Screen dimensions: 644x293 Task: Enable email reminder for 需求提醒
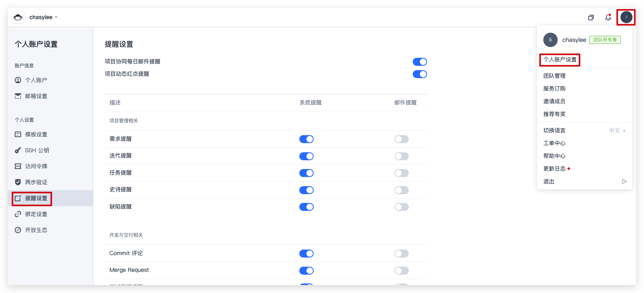point(401,139)
